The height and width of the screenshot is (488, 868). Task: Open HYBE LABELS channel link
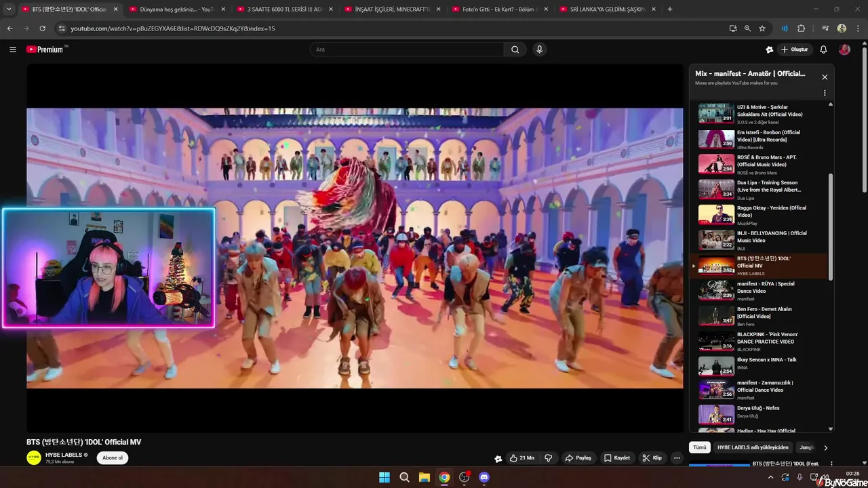coord(64,455)
